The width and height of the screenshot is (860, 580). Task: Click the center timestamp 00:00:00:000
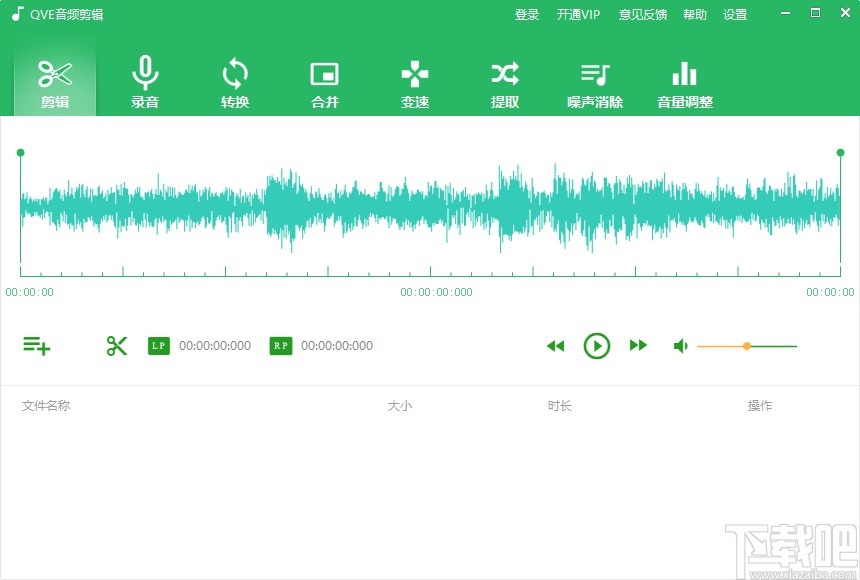click(436, 292)
